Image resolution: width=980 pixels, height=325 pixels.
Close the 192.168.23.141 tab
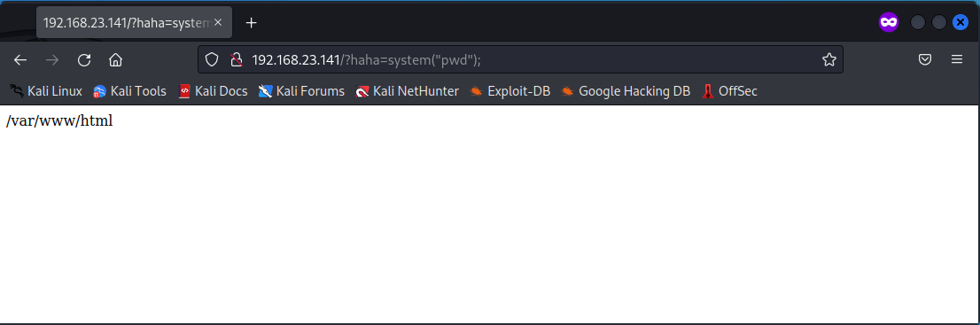point(217,22)
